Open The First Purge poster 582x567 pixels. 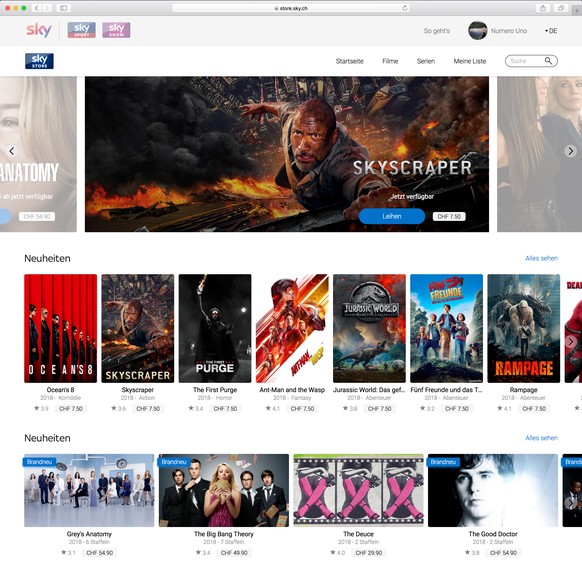(215, 328)
